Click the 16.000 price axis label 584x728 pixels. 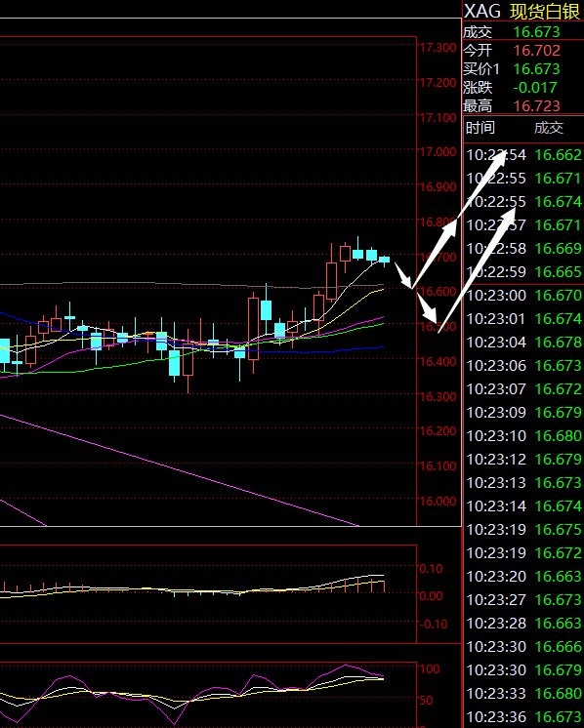pos(438,501)
